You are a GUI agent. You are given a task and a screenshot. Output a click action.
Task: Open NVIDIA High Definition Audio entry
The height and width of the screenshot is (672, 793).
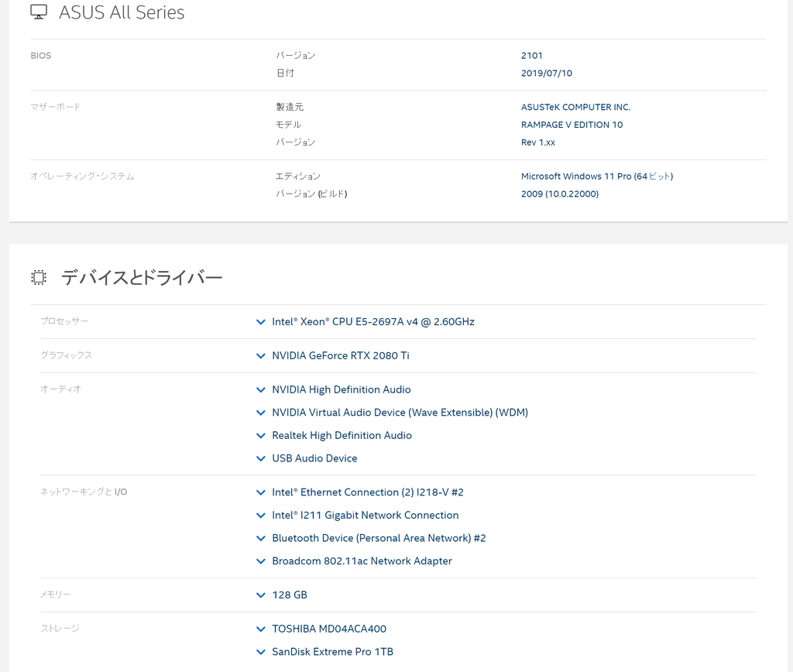pos(342,389)
